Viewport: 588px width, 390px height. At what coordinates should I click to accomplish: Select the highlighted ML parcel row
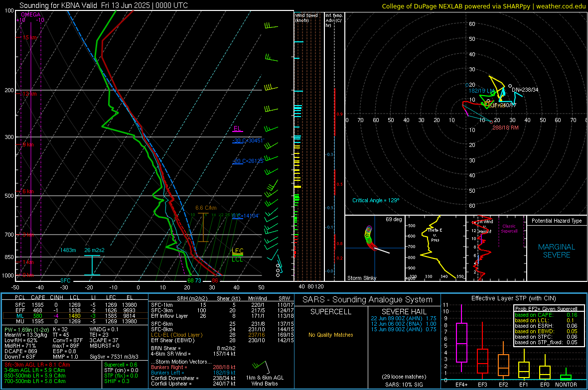tap(75, 316)
